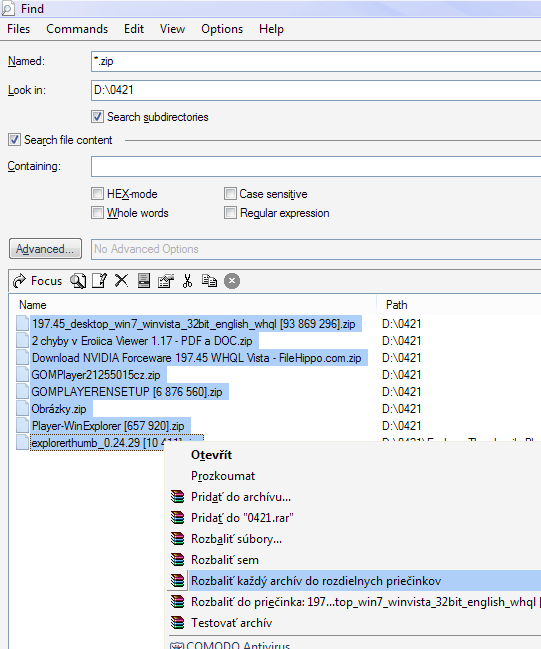Open the Options menu
The height and width of the screenshot is (649, 541).
pos(222,29)
